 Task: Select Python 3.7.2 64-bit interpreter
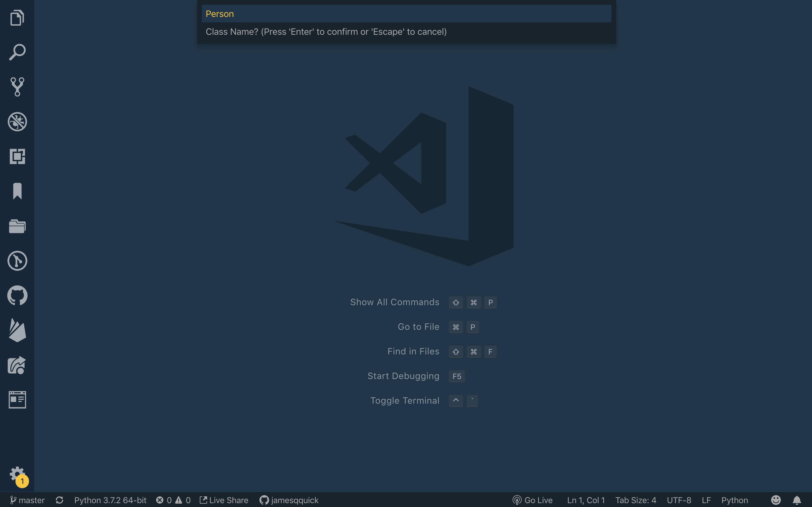110,500
